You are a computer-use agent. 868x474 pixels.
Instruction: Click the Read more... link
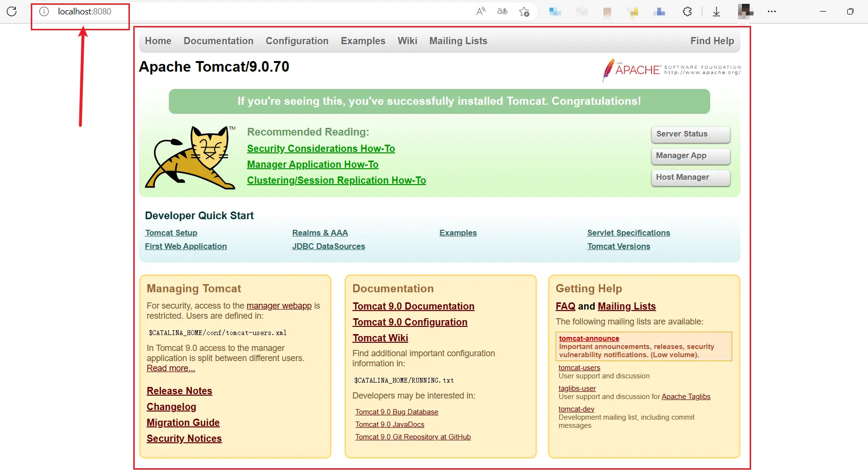point(171,368)
